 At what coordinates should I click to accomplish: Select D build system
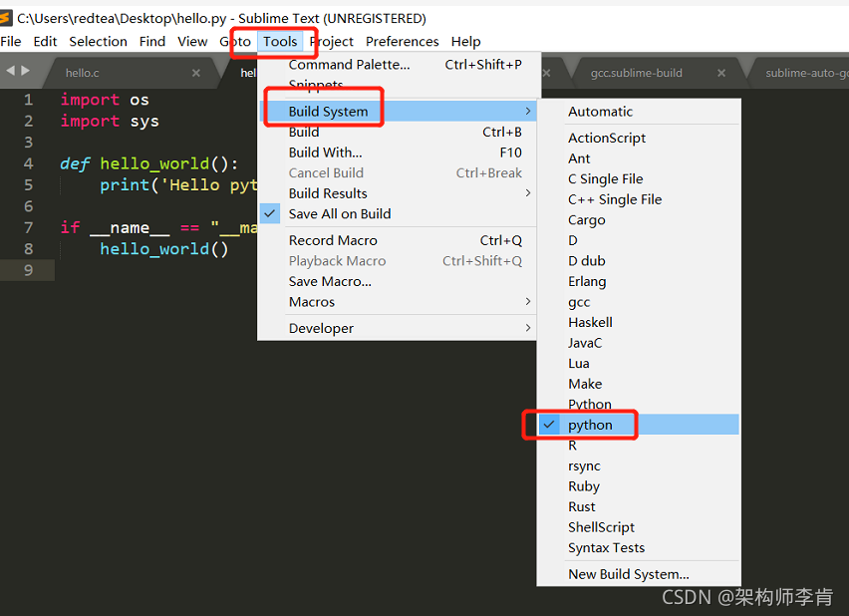[x=639, y=240]
